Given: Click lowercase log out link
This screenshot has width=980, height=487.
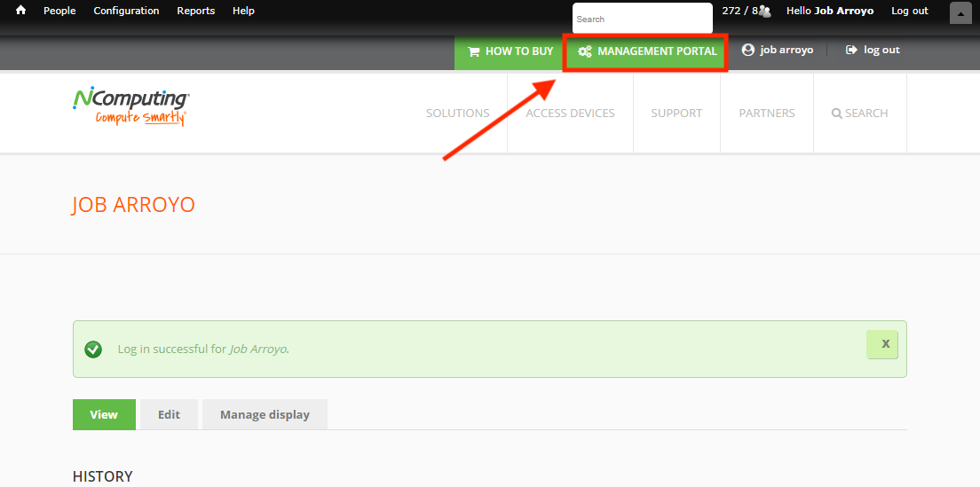Looking at the screenshot, I should pyautogui.click(x=881, y=50).
